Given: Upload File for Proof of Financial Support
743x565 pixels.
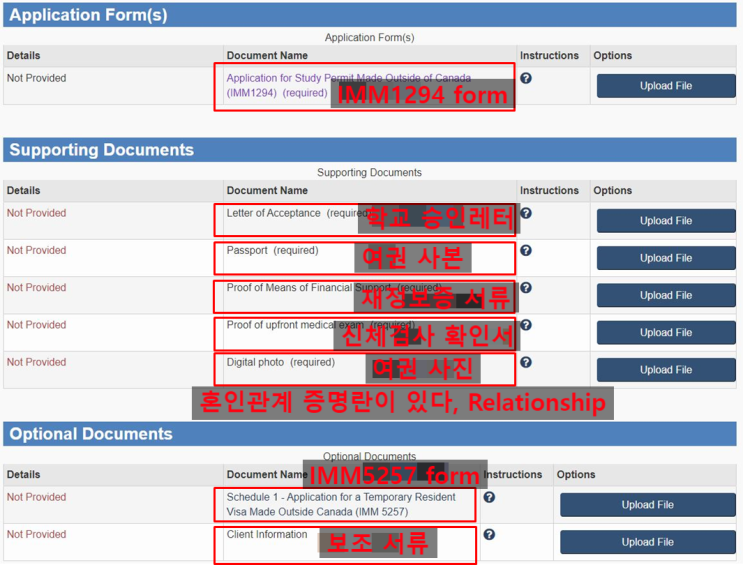Looking at the screenshot, I should click(x=666, y=295).
